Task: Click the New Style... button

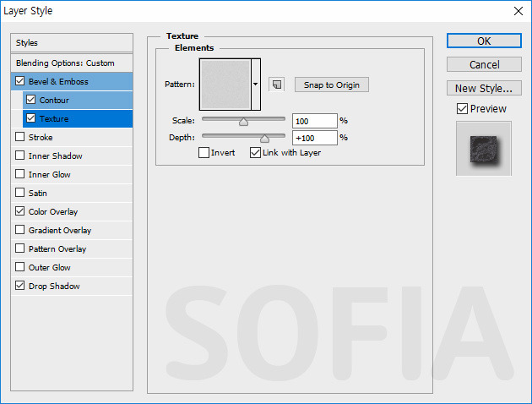Action: tap(484, 88)
